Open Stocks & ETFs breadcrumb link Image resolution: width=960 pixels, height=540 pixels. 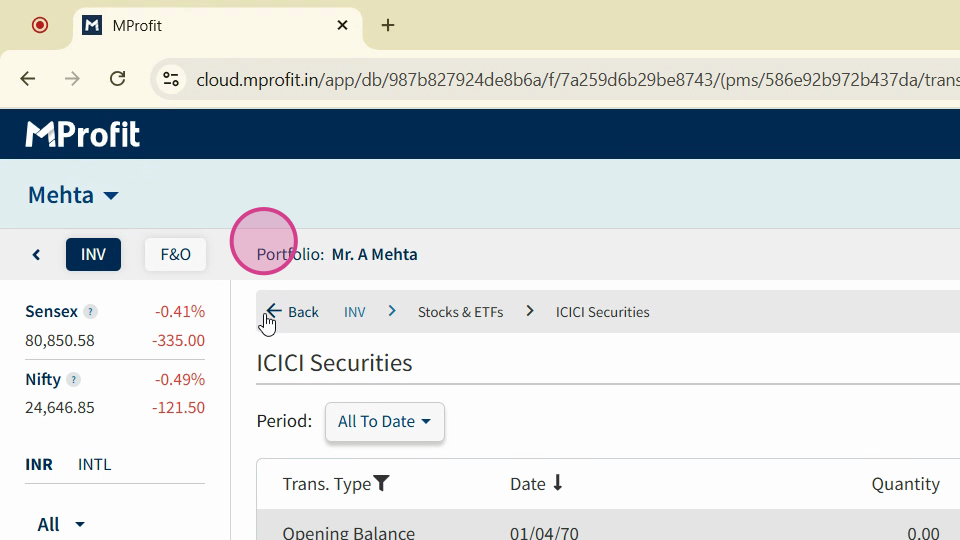[x=460, y=312]
